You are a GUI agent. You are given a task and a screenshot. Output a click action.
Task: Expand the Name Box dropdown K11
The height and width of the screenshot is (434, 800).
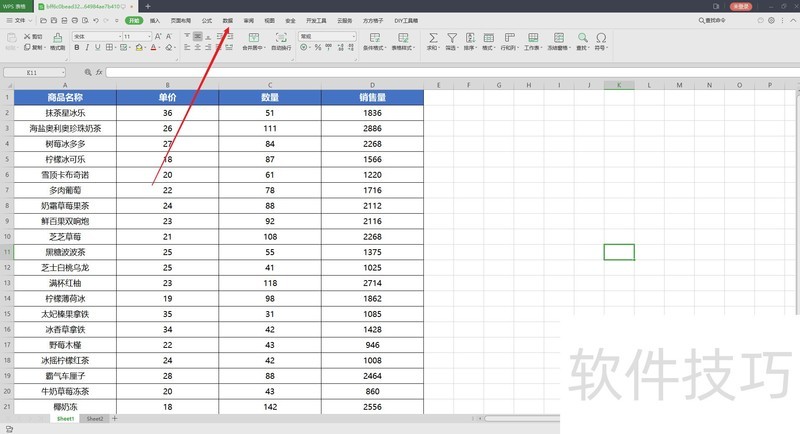[x=63, y=72]
